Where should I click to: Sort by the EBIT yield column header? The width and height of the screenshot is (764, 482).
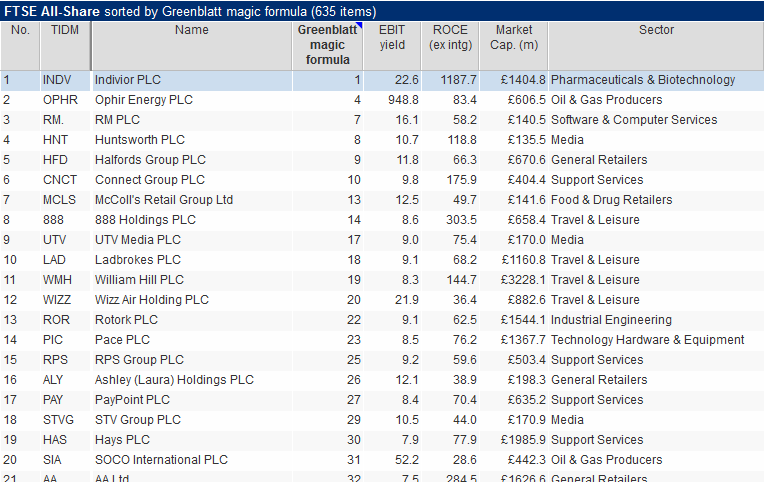(392, 46)
